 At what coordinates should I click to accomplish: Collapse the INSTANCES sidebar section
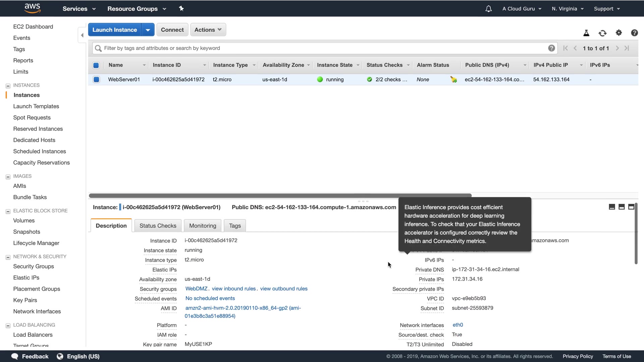coord(8,86)
